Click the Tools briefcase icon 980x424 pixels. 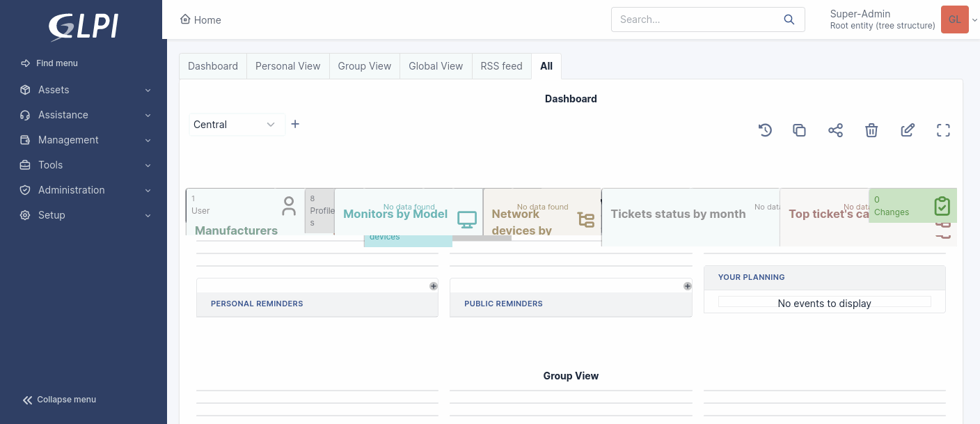(x=25, y=165)
